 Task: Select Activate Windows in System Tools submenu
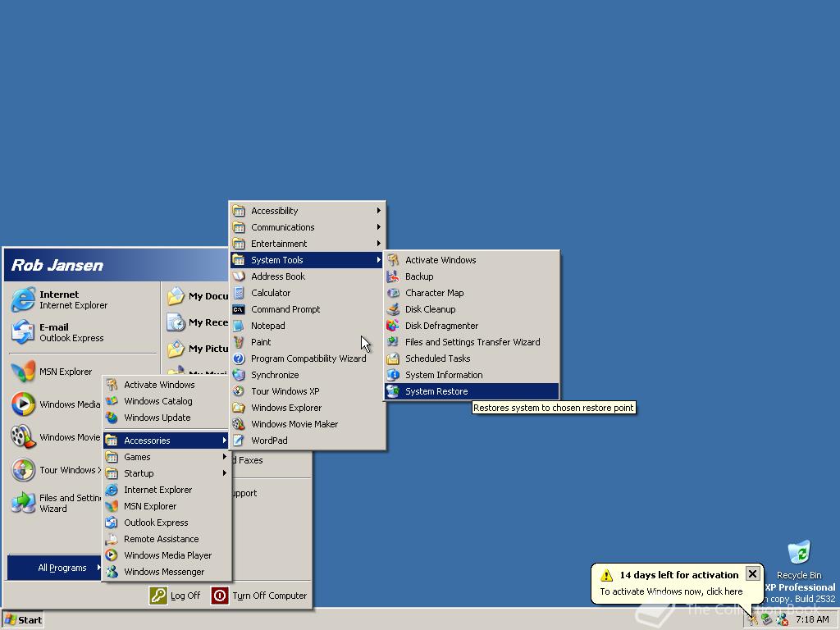pos(472,260)
